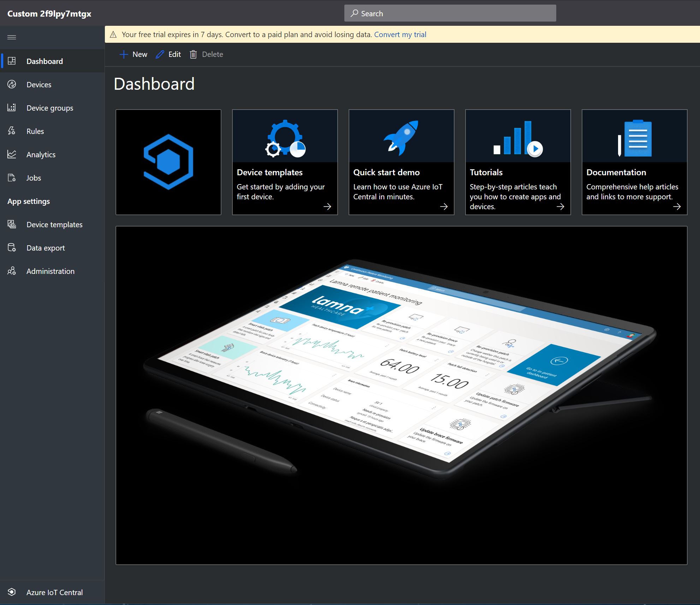Image resolution: width=700 pixels, height=605 pixels.
Task: Follow the Convert my trial link
Action: tap(400, 35)
